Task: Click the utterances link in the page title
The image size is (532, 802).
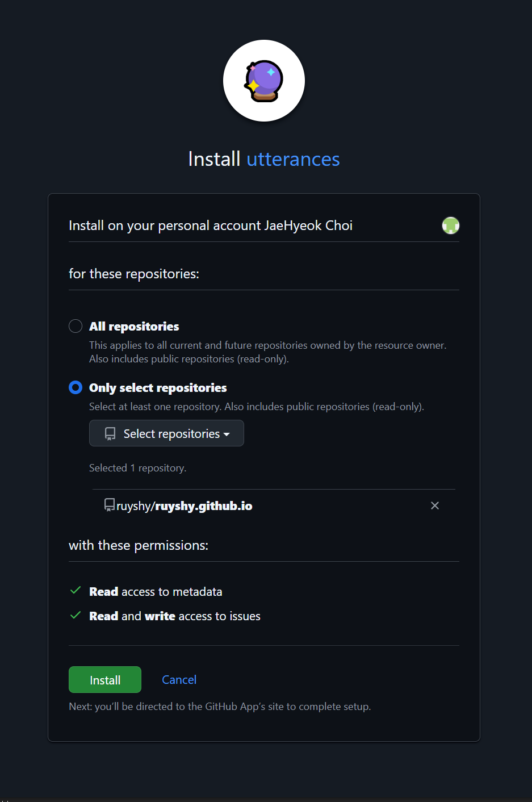Action: click(292, 159)
